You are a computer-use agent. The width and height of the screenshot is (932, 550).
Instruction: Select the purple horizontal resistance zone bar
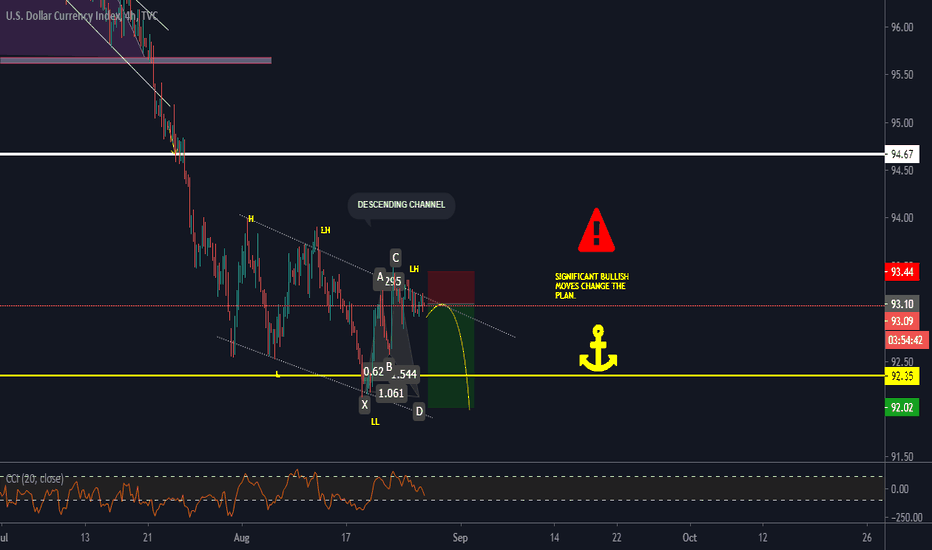tap(136, 60)
